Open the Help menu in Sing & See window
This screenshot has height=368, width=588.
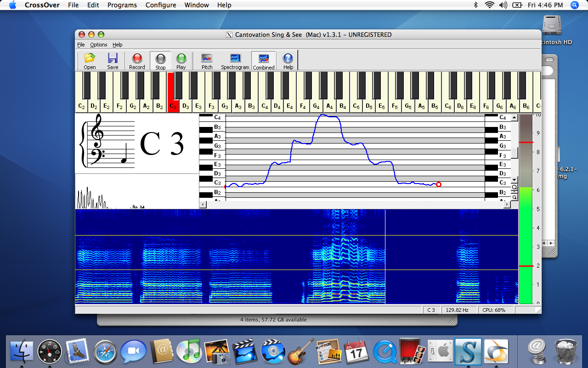[x=118, y=45]
